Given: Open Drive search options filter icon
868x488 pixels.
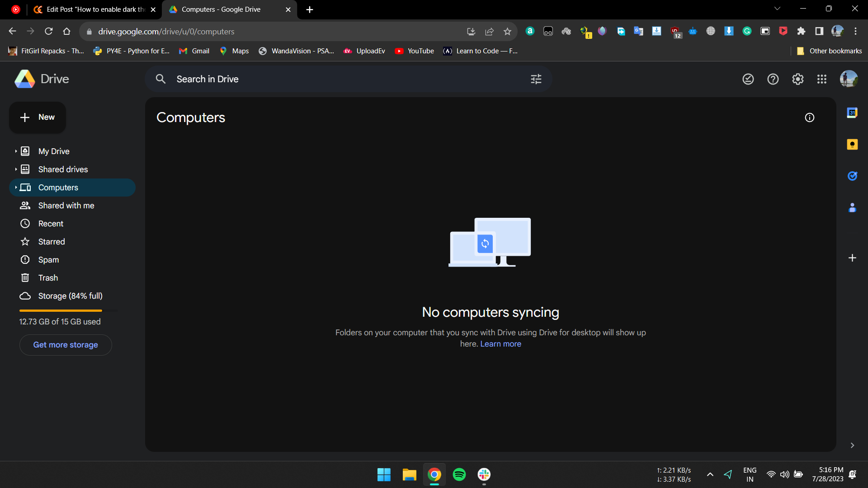Looking at the screenshot, I should click(x=536, y=79).
